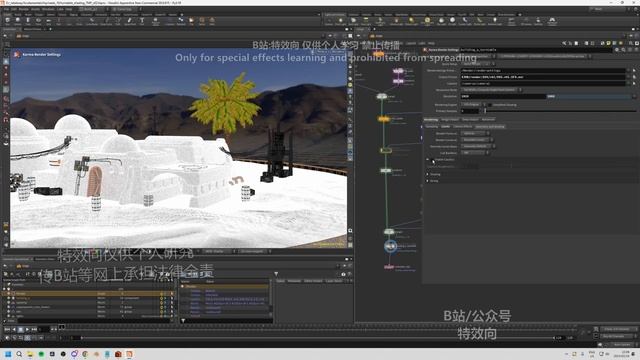Open the Sampling sub-tab
This screenshot has height=360, width=640.
pyautogui.click(x=431, y=127)
